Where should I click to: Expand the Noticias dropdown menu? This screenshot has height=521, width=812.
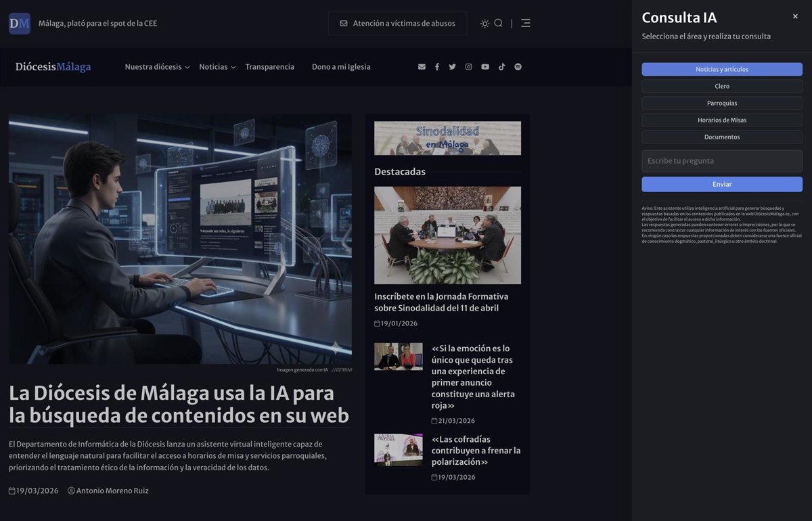[x=217, y=67]
